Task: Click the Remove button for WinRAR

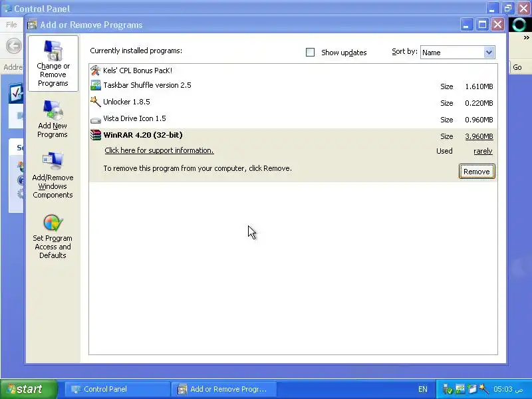Action: pos(476,172)
